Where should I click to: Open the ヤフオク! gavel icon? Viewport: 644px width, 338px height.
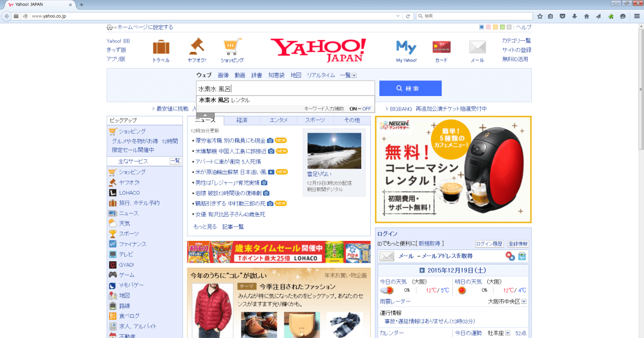196,47
